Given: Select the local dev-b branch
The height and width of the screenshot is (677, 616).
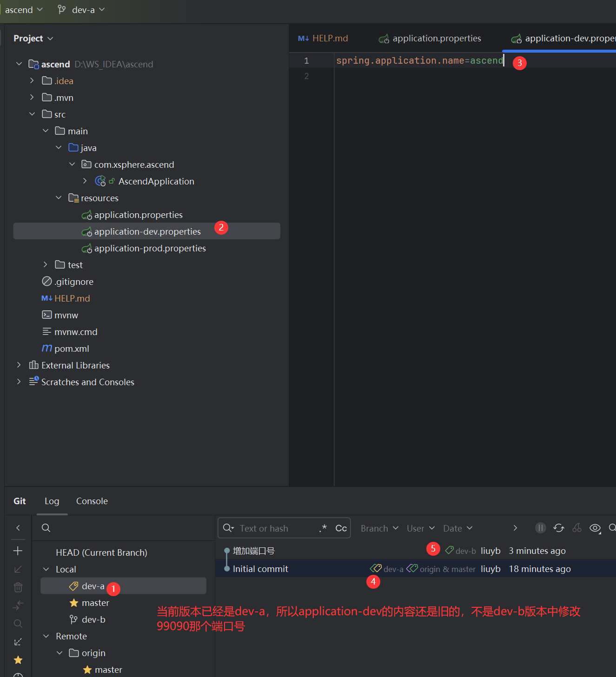Looking at the screenshot, I should tap(93, 619).
